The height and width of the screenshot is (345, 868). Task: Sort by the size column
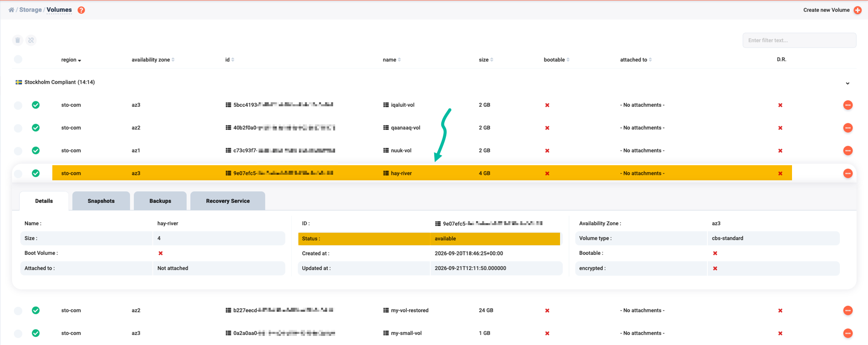[x=486, y=60]
